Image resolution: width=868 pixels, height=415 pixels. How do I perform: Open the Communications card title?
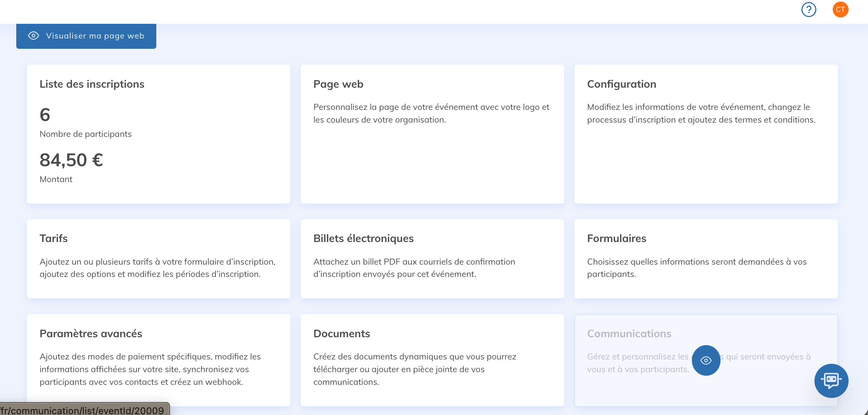click(629, 334)
